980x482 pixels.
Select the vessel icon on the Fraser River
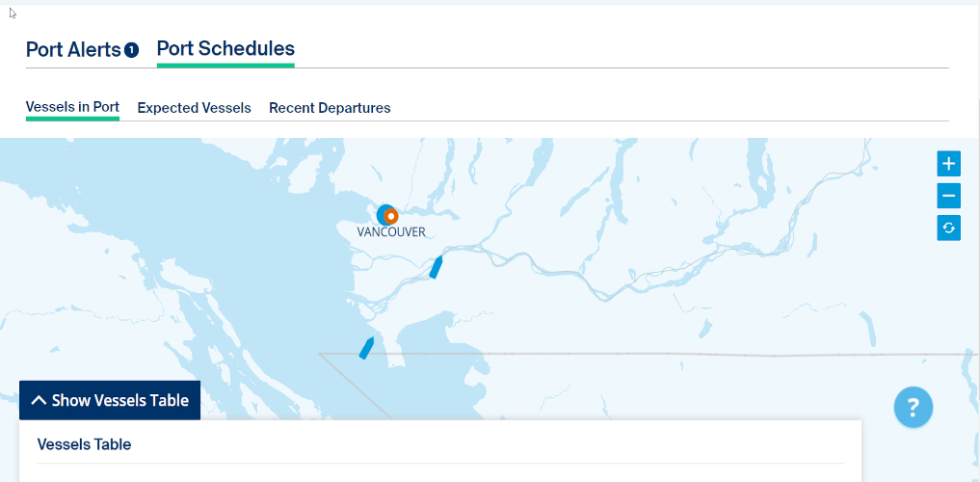click(436, 267)
